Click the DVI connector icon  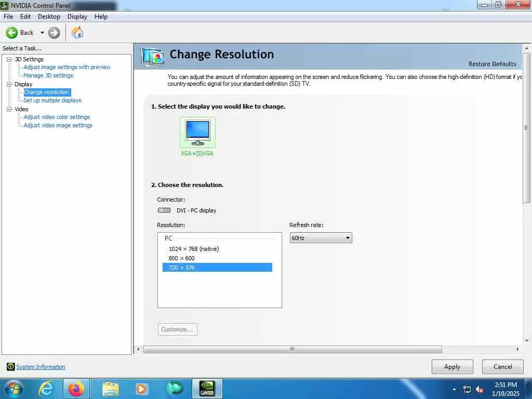pyautogui.click(x=164, y=210)
